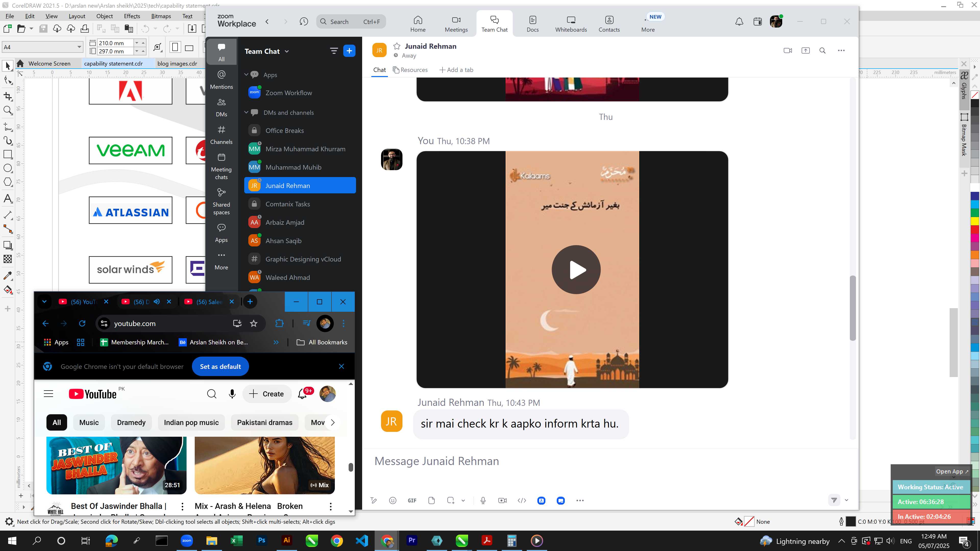Star the Junaid Rehman conversation
This screenshot has width=980, height=551.
[x=397, y=46]
